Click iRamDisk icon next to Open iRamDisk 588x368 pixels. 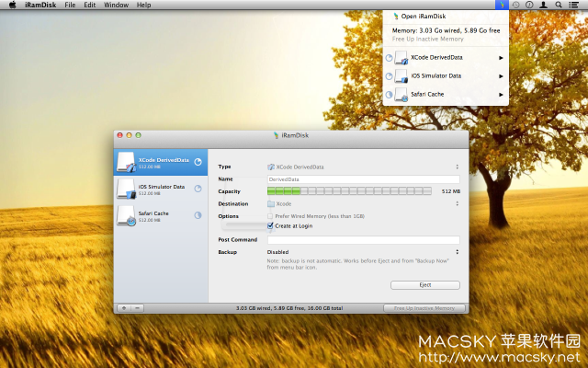coord(396,17)
